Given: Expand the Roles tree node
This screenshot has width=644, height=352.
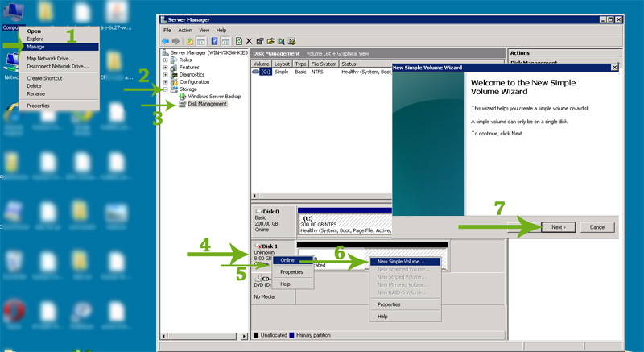Looking at the screenshot, I should (166, 60).
